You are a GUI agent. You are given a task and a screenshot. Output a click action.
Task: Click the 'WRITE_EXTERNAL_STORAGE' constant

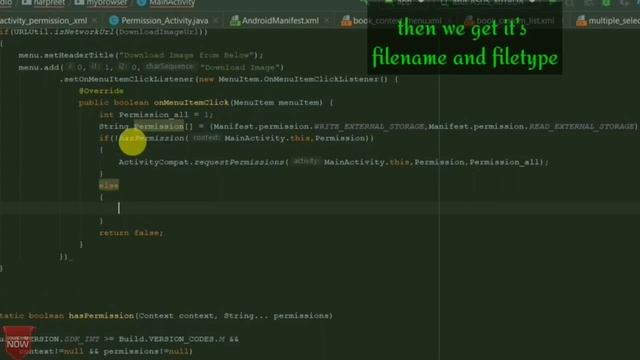(x=369, y=127)
